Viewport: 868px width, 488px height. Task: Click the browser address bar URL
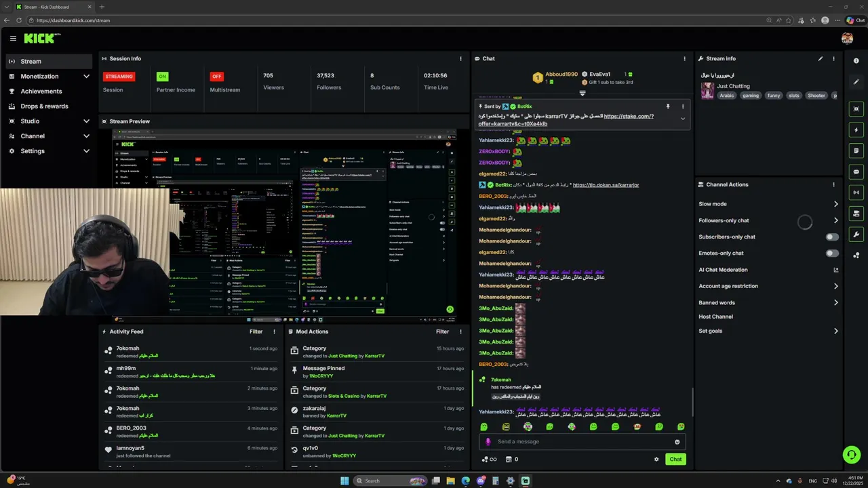click(73, 20)
